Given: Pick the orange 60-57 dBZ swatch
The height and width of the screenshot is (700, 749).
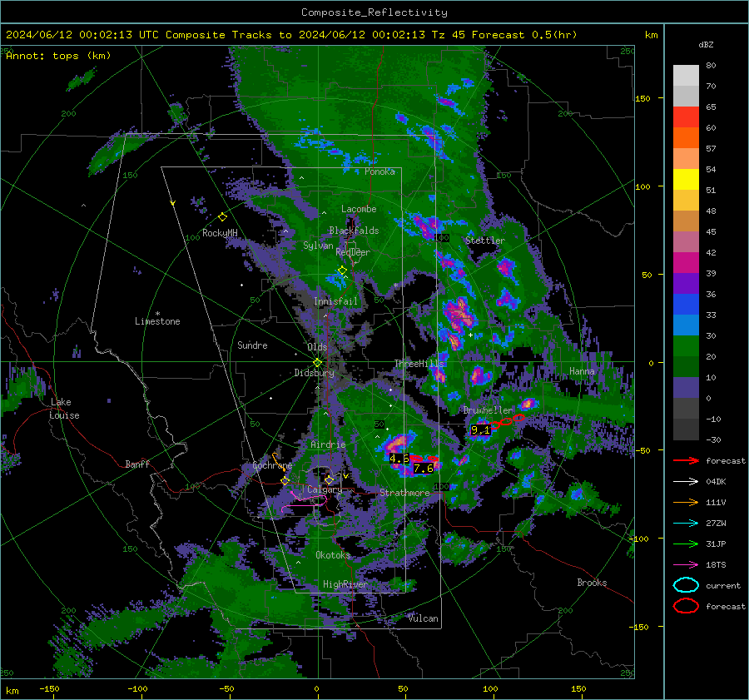Looking at the screenshot, I should 686,137.
